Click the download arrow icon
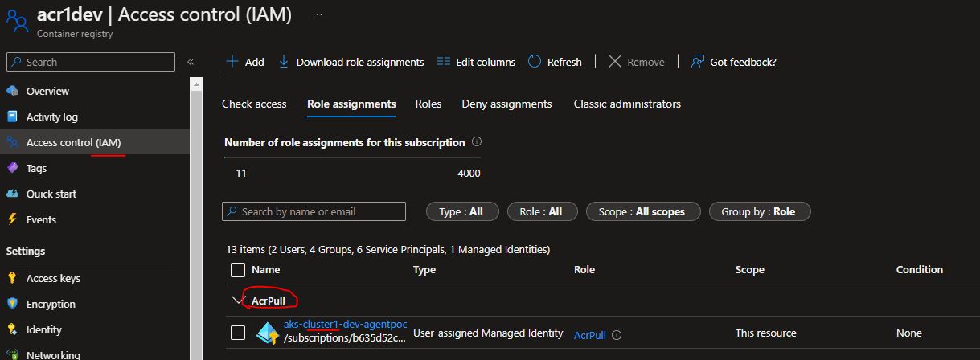 click(x=284, y=61)
